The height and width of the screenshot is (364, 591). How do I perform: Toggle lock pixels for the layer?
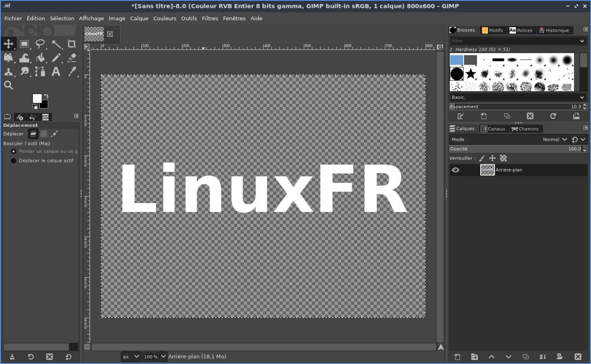482,158
